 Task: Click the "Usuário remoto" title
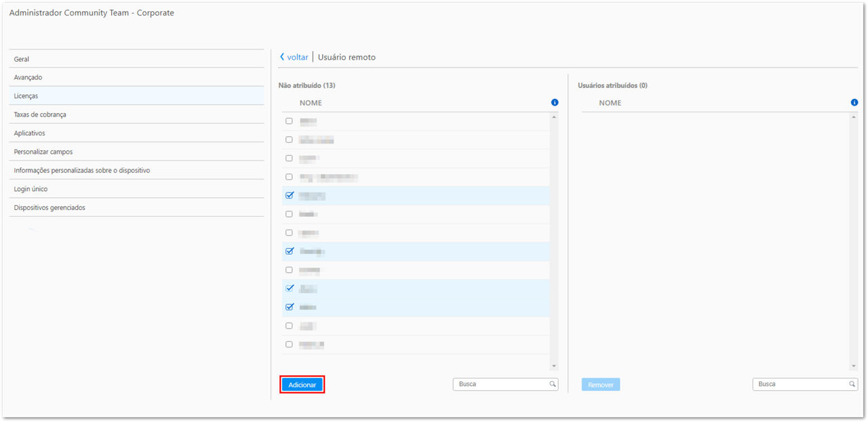click(x=347, y=58)
